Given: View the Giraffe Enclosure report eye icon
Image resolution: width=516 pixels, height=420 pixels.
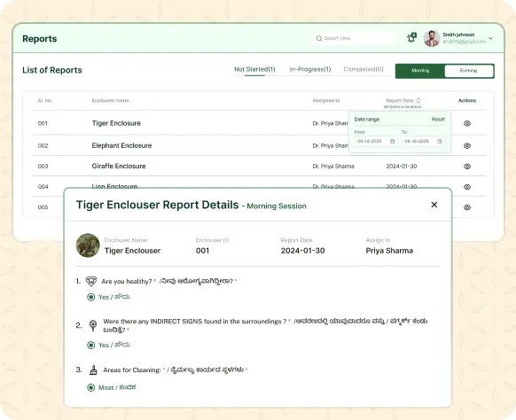Looking at the screenshot, I should (x=467, y=167).
